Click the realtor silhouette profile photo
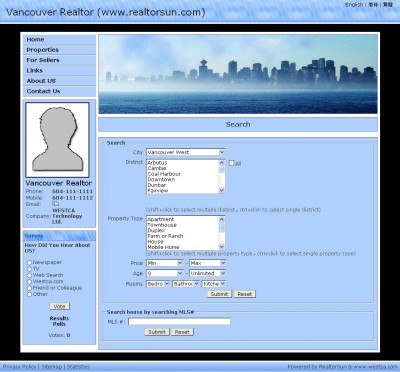The image size is (400, 372). (57, 140)
